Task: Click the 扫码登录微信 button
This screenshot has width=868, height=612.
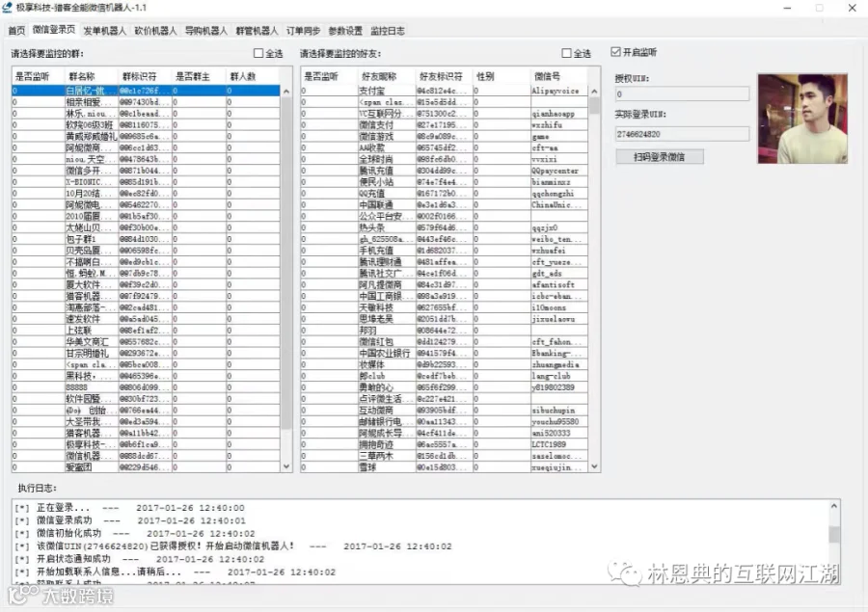Action: pos(660,157)
